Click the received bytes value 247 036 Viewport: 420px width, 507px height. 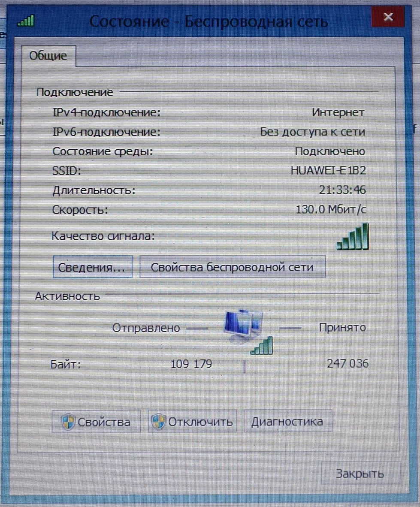coord(347,363)
